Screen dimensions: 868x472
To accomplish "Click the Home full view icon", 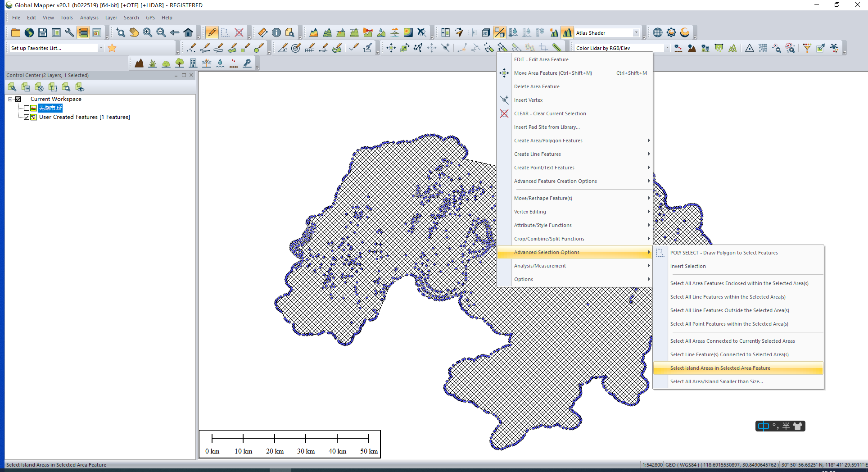I will point(188,32).
